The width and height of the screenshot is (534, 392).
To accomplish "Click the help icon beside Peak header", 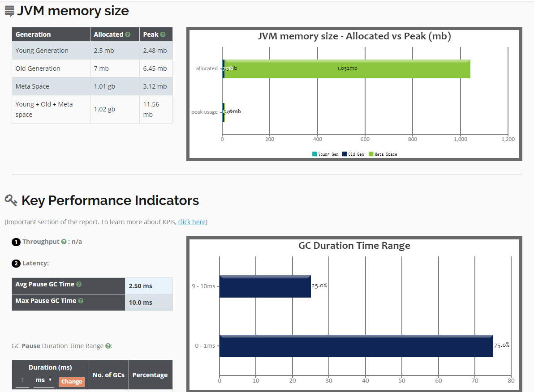I will pos(163,34).
